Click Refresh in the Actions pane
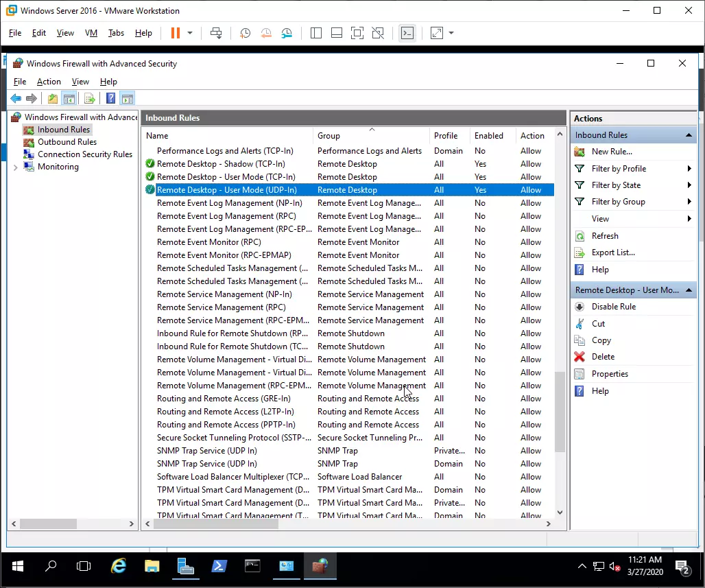This screenshot has width=705, height=588. [x=605, y=236]
